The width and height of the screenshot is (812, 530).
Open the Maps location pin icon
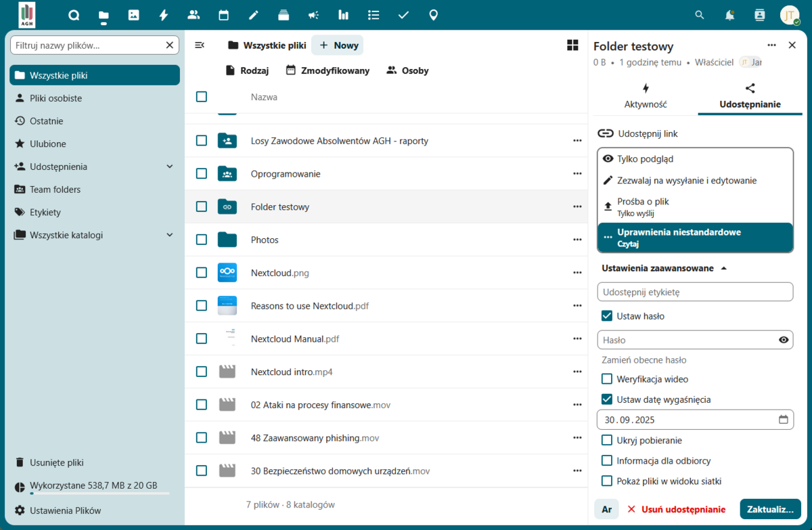434,15
